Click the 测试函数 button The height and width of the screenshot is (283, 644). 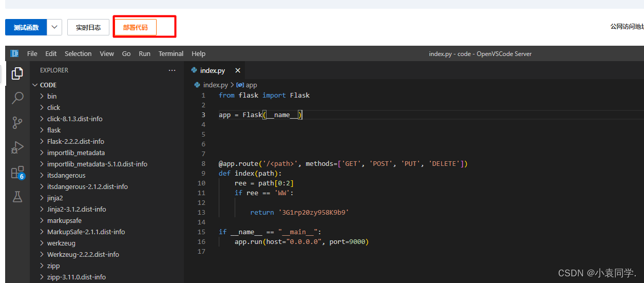[x=26, y=27]
